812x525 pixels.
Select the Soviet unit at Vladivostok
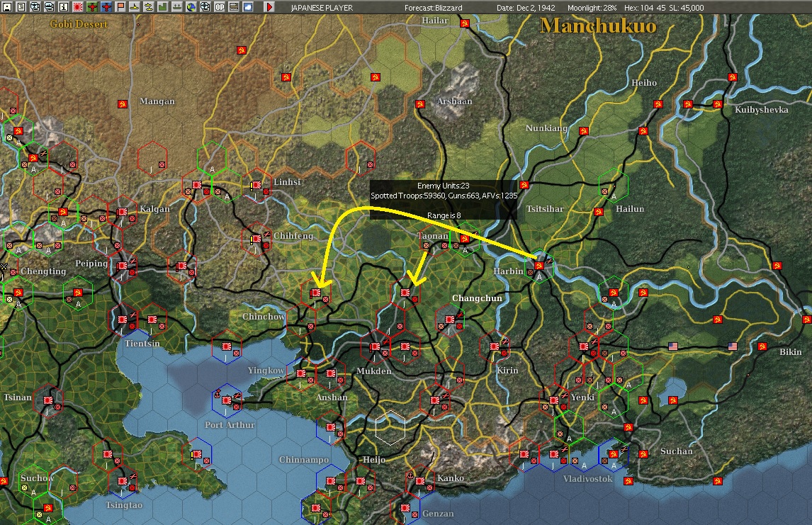click(613, 454)
